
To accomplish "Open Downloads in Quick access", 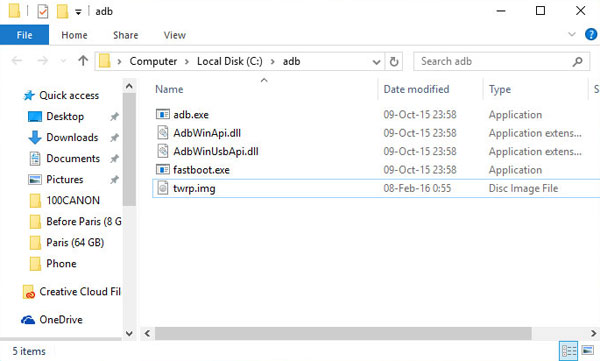I will [x=72, y=137].
